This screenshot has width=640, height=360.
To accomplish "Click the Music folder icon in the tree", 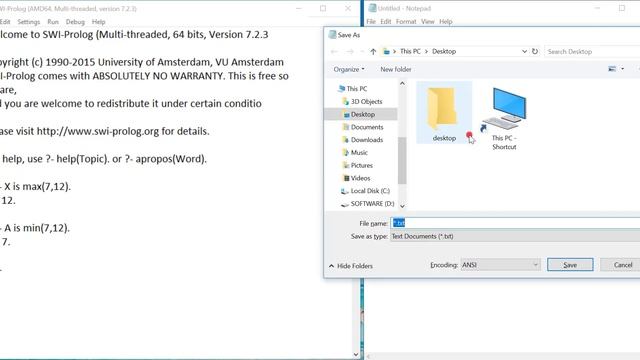I will click(346, 152).
